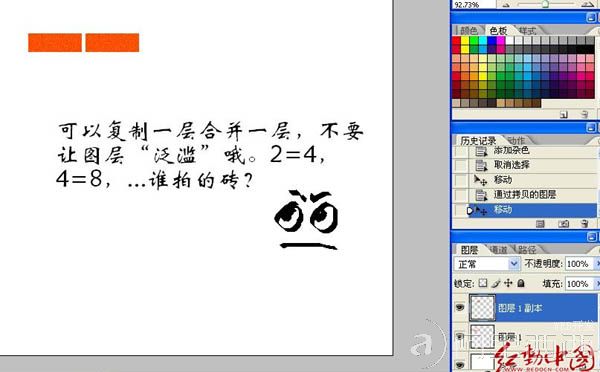Click the 取消选择 history state icon
The height and width of the screenshot is (372, 600).
click(x=481, y=165)
